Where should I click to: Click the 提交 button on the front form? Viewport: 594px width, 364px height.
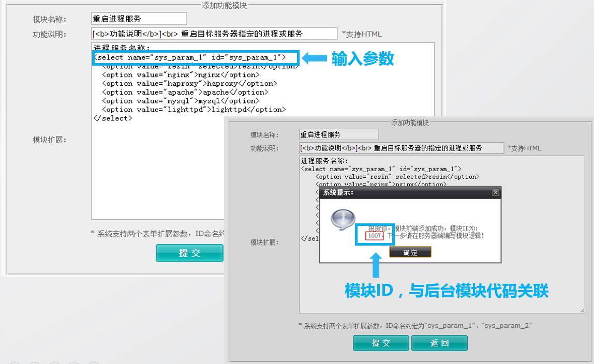click(x=189, y=253)
